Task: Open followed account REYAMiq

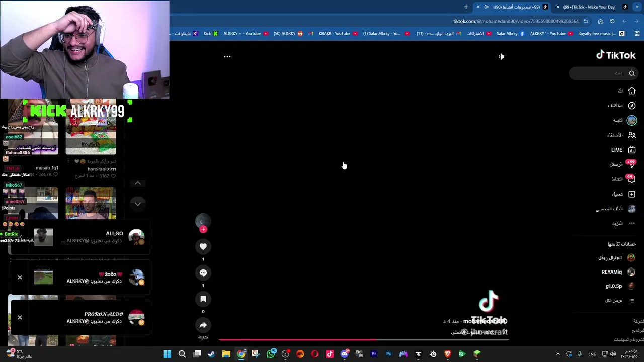Action: click(618, 272)
